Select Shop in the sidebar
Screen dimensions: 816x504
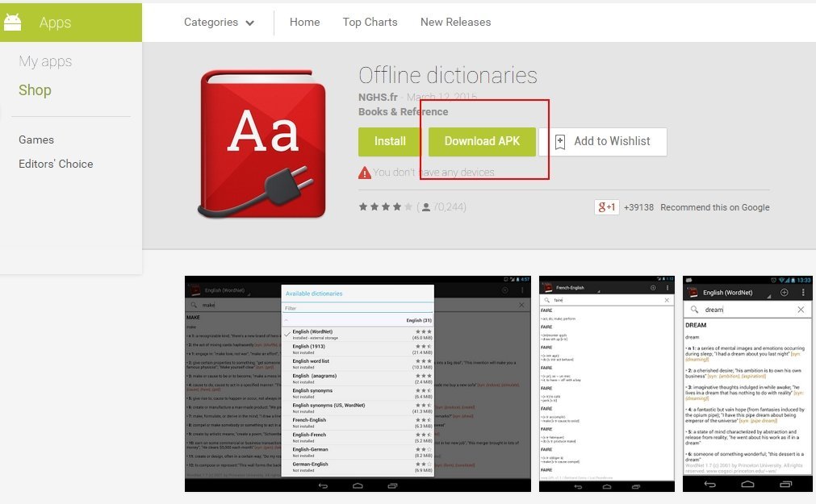click(35, 90)
